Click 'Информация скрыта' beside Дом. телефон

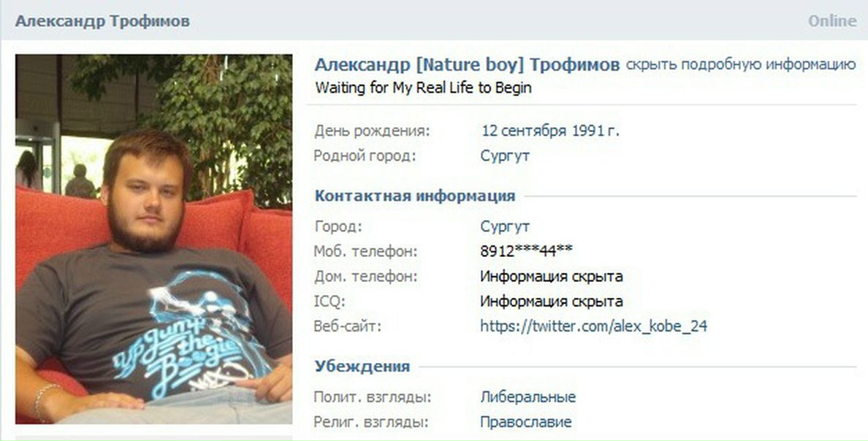tap(552, 276)
